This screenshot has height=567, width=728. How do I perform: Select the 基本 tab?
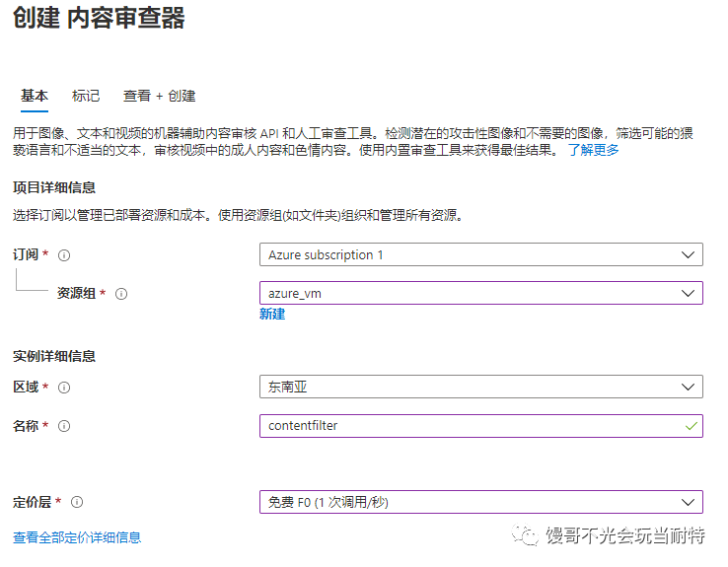click(x=35, y=96)
